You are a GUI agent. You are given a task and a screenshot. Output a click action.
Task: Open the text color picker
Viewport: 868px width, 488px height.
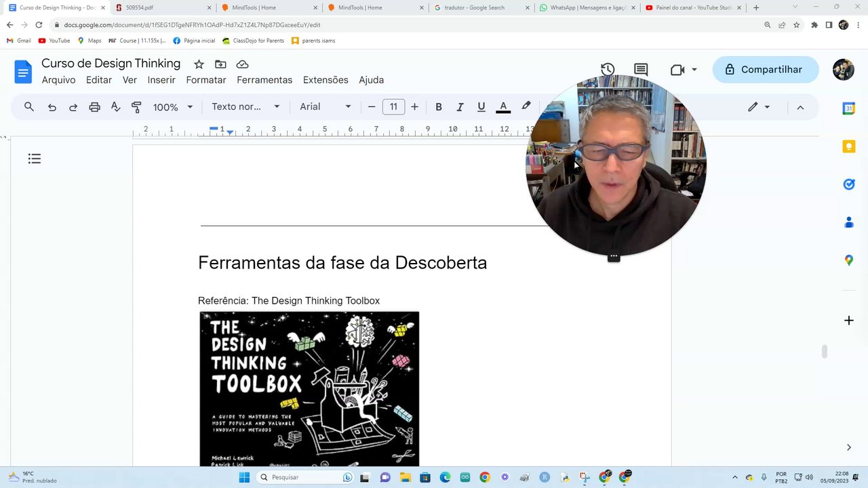pyautogui.click(x=503, y=107)
